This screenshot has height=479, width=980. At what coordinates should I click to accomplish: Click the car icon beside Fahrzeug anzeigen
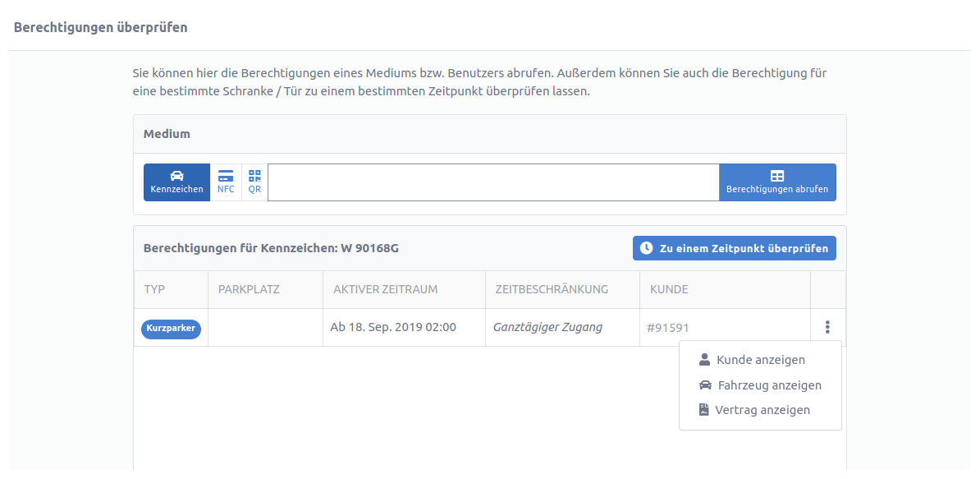705,385
